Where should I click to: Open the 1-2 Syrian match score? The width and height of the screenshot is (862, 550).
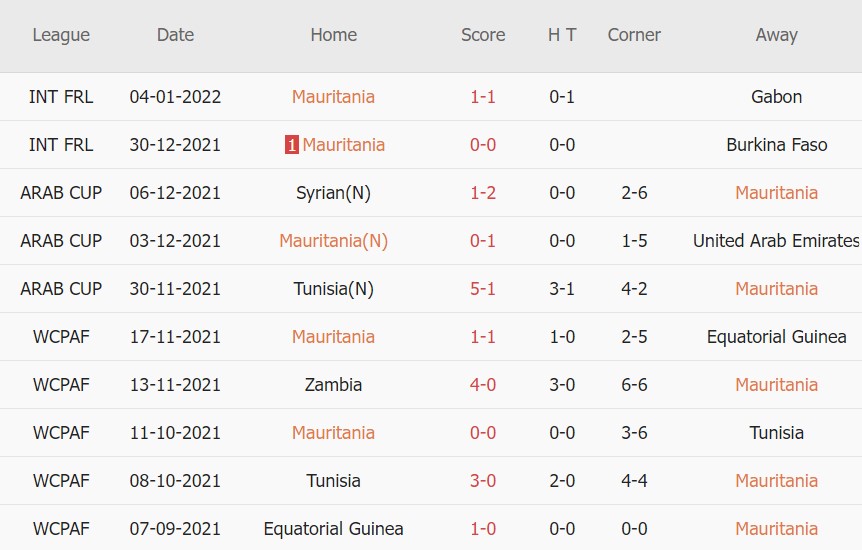(x=483, y=193)
